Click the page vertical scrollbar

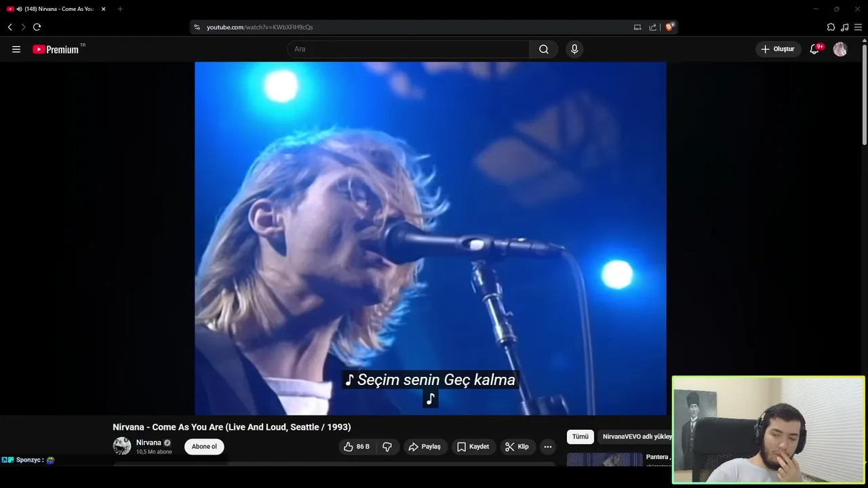point(864,94)
